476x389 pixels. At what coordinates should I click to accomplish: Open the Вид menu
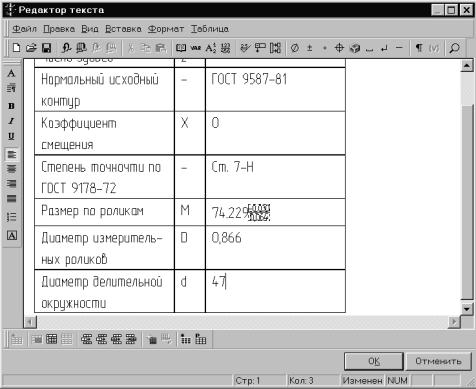pyautogui.click(x=90, y=29)
